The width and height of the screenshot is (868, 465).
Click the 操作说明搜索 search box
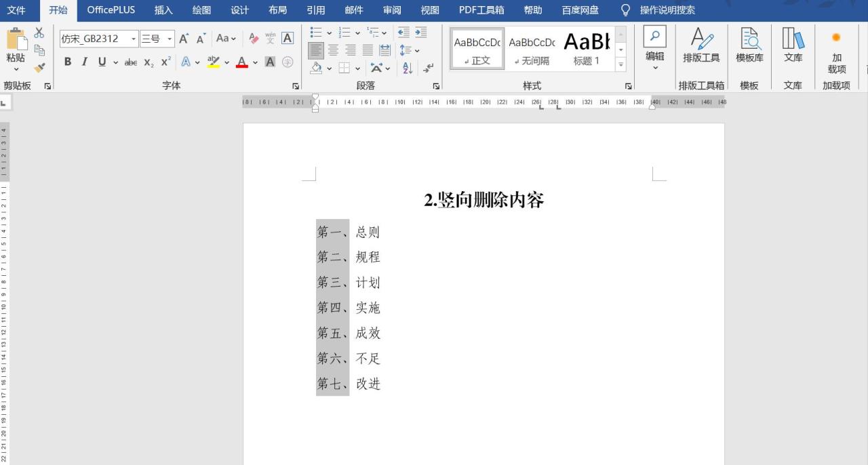pyautogui.click(x=667, y=10)
